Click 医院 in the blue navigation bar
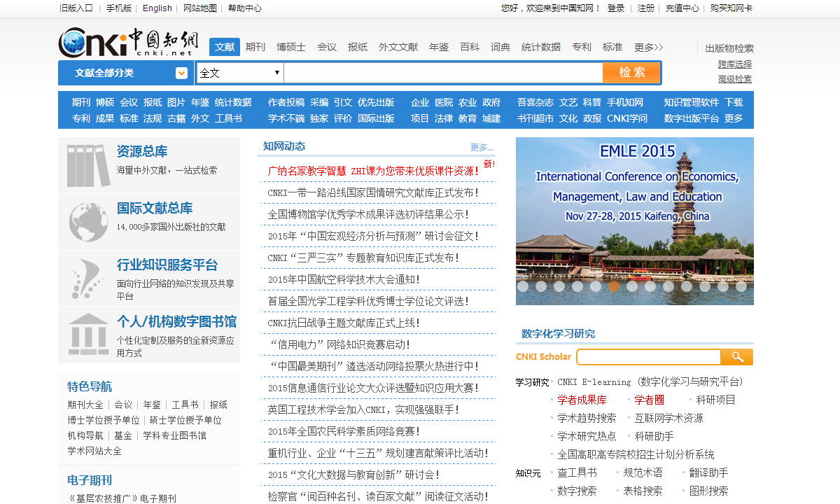 (444, 102)
